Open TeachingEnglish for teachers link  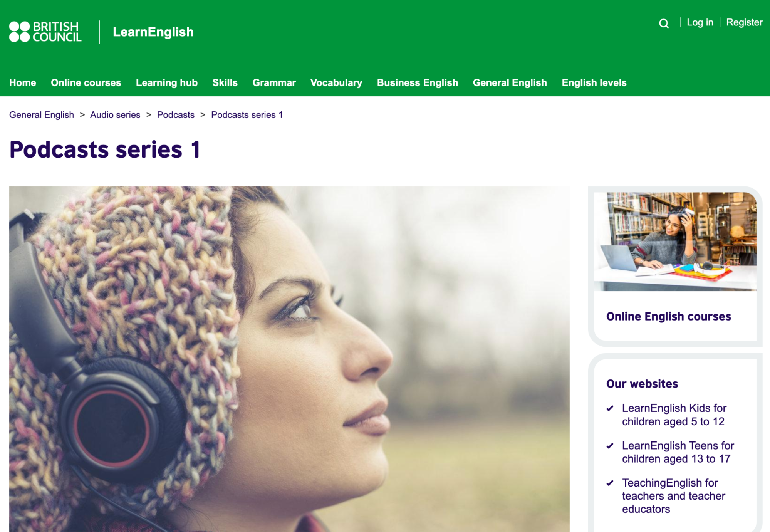(x=673, y=496)
